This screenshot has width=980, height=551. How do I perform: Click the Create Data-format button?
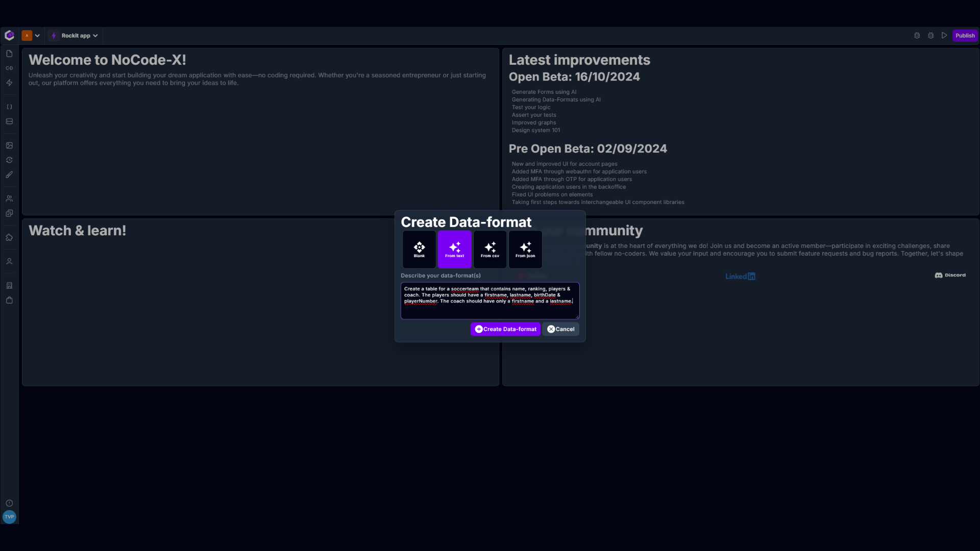point(505,329)
